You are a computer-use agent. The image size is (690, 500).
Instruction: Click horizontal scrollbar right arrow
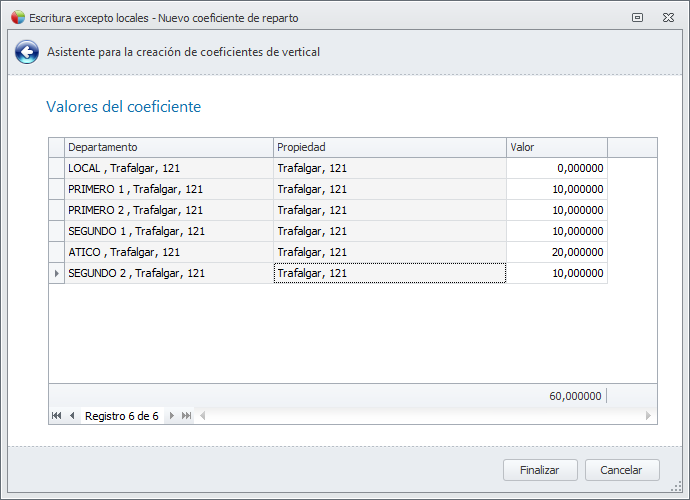tap(648, 416)
